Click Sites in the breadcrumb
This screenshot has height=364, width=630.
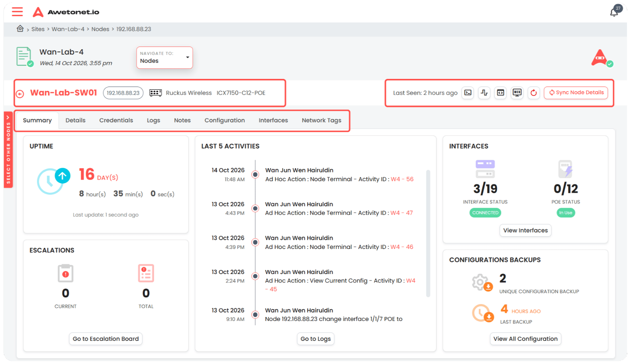[38, 29]
